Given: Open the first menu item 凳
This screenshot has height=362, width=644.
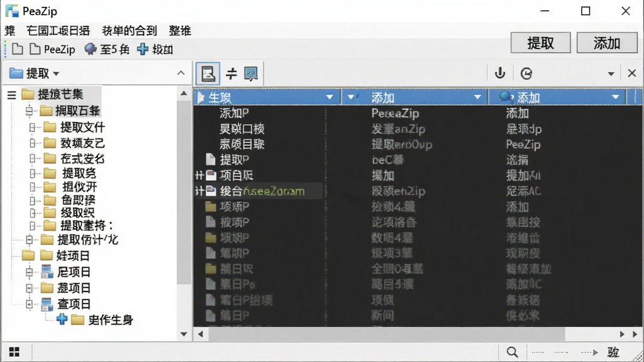Looking at the screenshot, I should pos(10,31).
